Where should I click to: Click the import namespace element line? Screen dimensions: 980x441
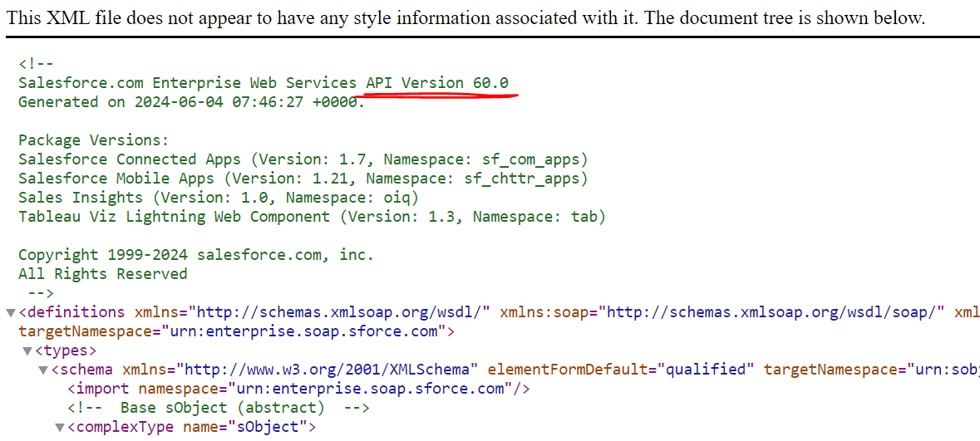click(x=298, y=390)
